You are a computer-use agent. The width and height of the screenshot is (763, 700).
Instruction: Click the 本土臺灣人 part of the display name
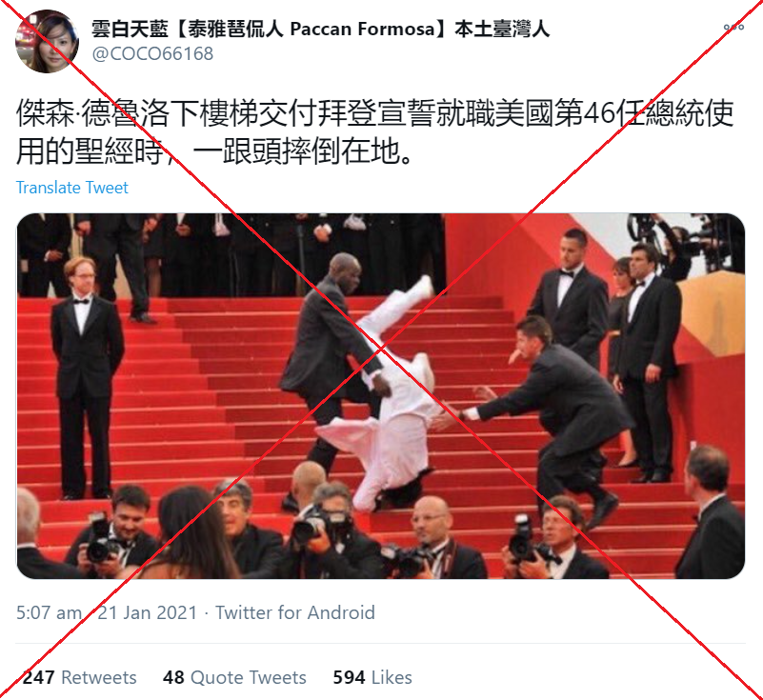502,30
